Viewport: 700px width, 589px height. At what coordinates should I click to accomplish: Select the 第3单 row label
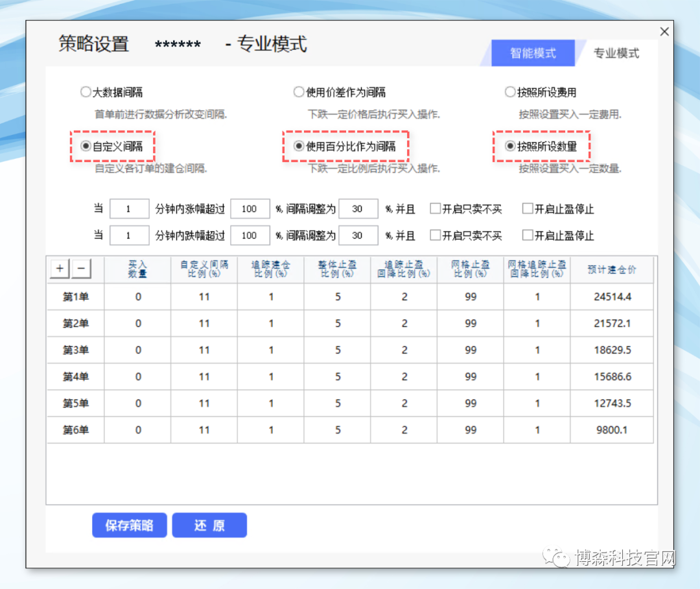pyautogui.click(x=75, y=350)
